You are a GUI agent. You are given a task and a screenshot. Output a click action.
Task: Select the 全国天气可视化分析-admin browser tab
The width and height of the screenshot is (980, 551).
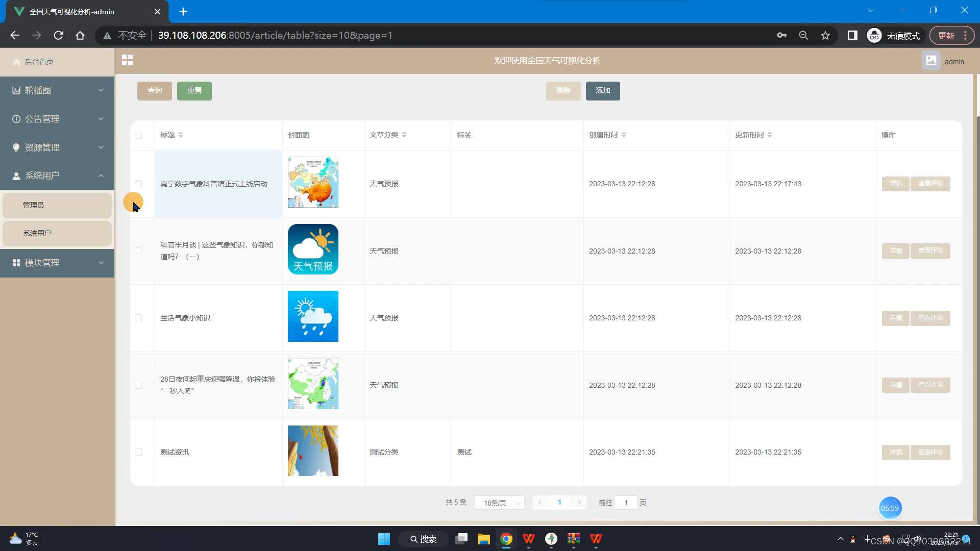[87, 11]
